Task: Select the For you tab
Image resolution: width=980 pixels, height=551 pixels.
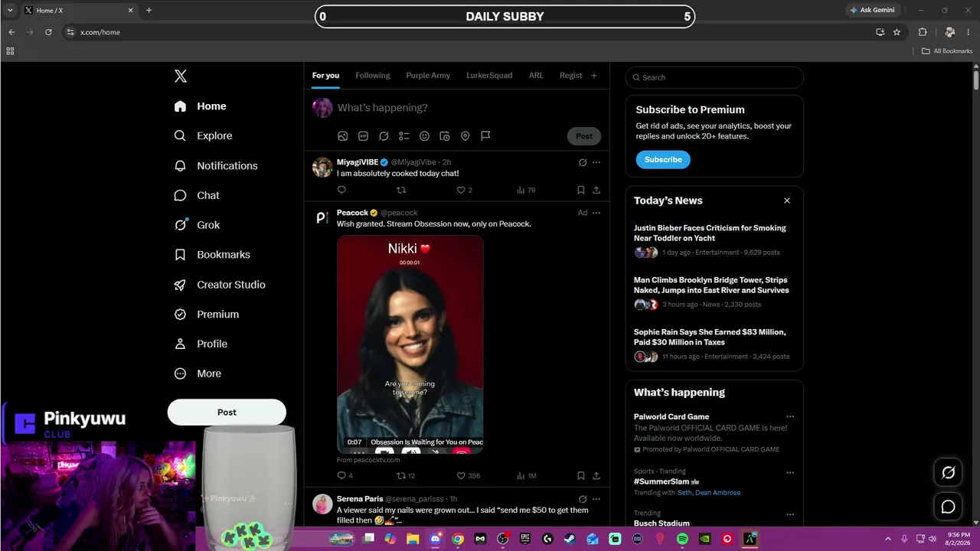Action: [x=325, y=76]
